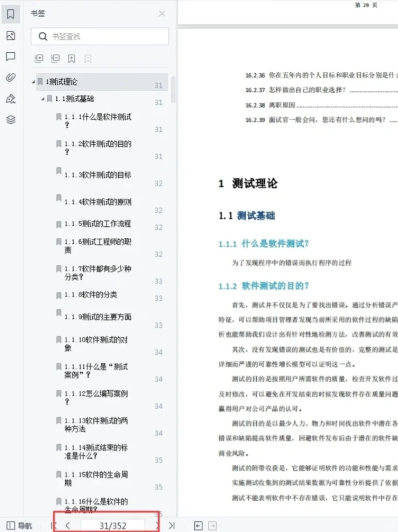
Task: Click the add bookmark icon
Action: pos(71,59)
